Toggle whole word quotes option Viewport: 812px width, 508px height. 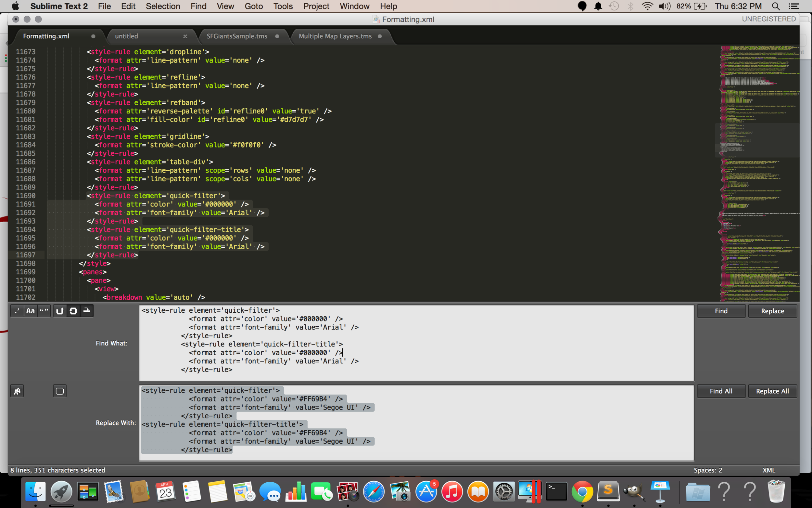pyautogui.click(x=44, y=311)
